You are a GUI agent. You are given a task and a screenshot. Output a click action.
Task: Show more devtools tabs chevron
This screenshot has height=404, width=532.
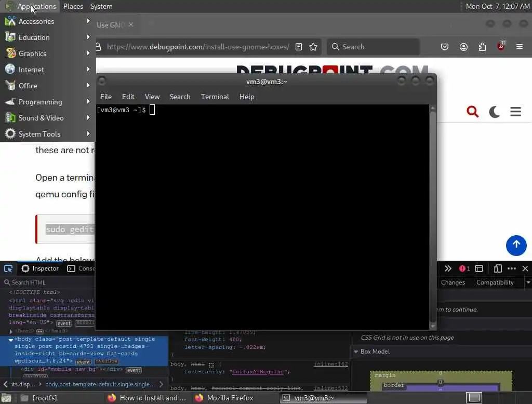[x=448, y=268]
